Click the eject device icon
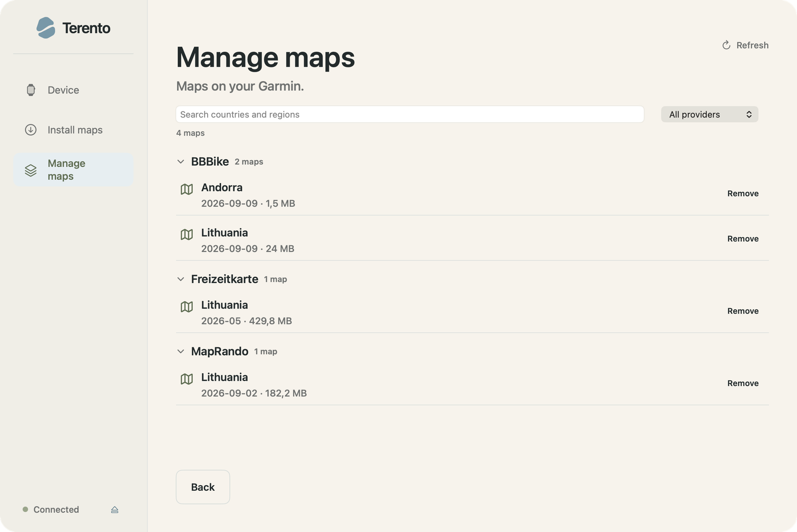797x532 pixels. point(115,510)
